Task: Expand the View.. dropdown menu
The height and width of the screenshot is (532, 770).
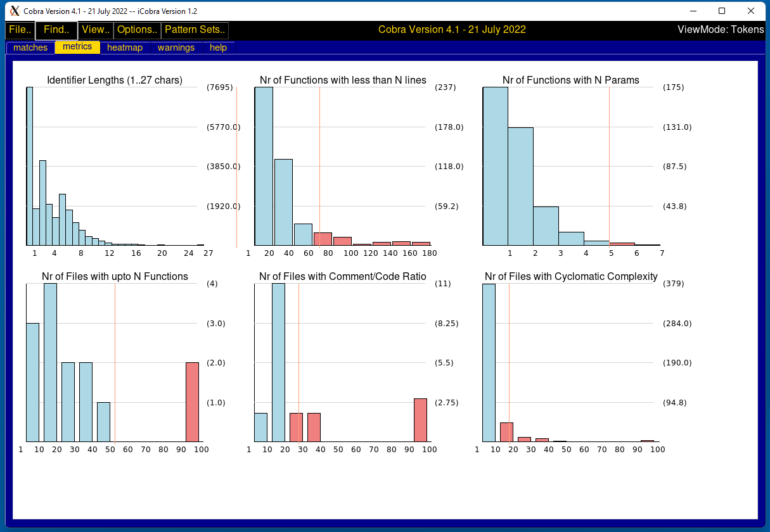Action: pos(96,30)
